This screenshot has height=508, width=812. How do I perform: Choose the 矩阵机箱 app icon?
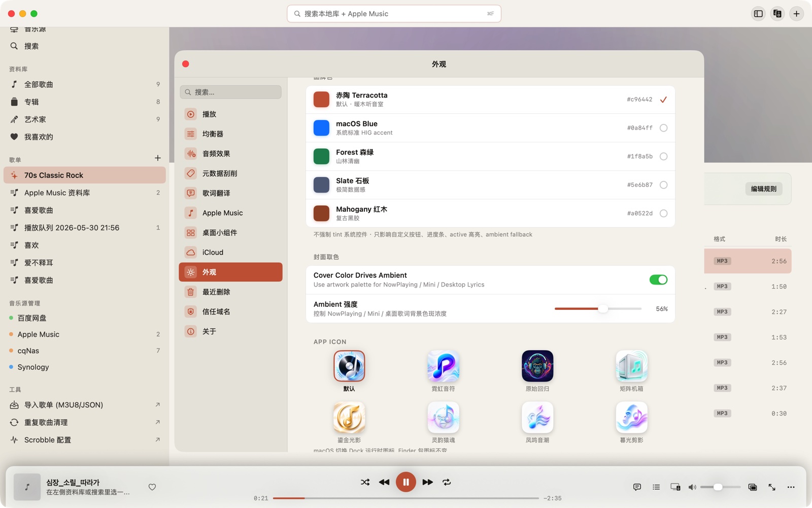[632, 366]
